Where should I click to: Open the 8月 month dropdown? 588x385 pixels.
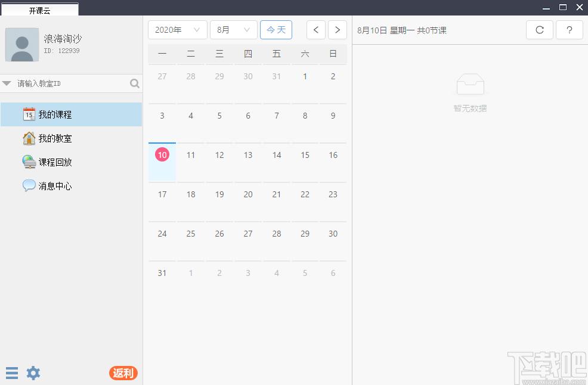tap(234, 30)
